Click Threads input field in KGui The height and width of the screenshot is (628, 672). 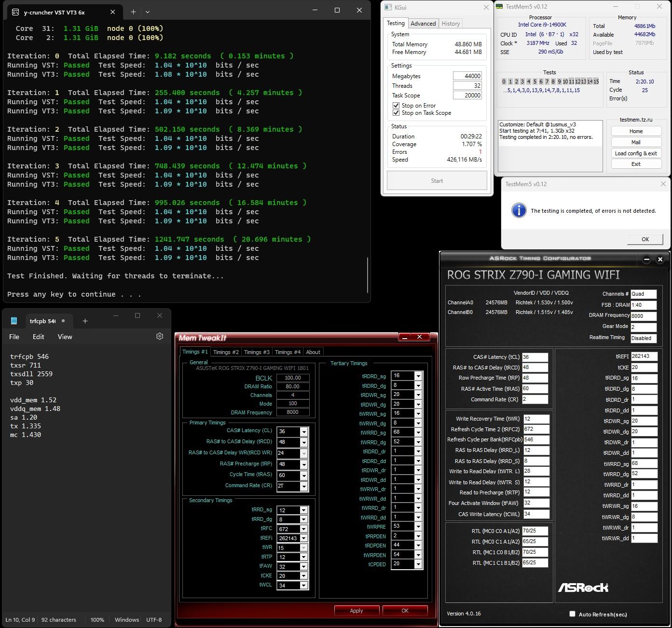pos(467,85)
